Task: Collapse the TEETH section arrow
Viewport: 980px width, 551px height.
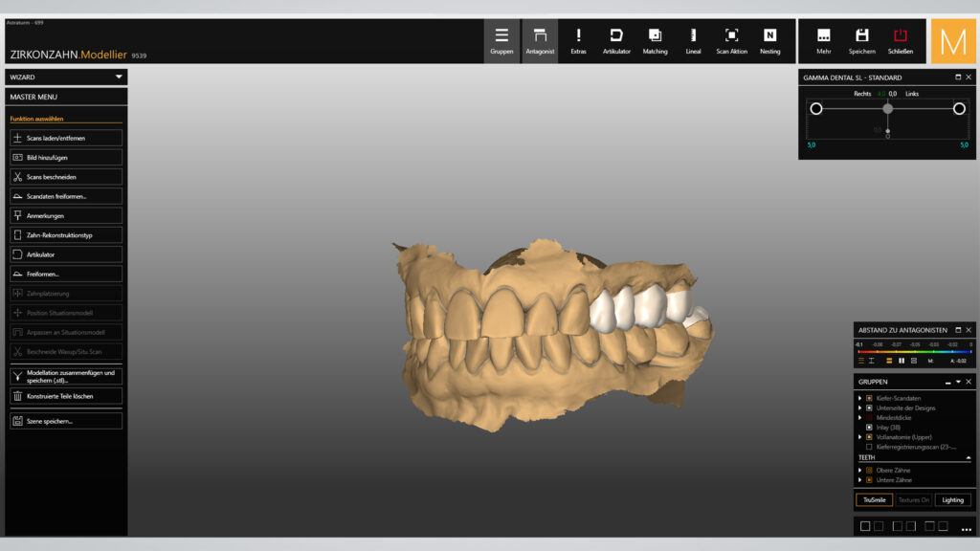Action: click(x=968, y=458)
